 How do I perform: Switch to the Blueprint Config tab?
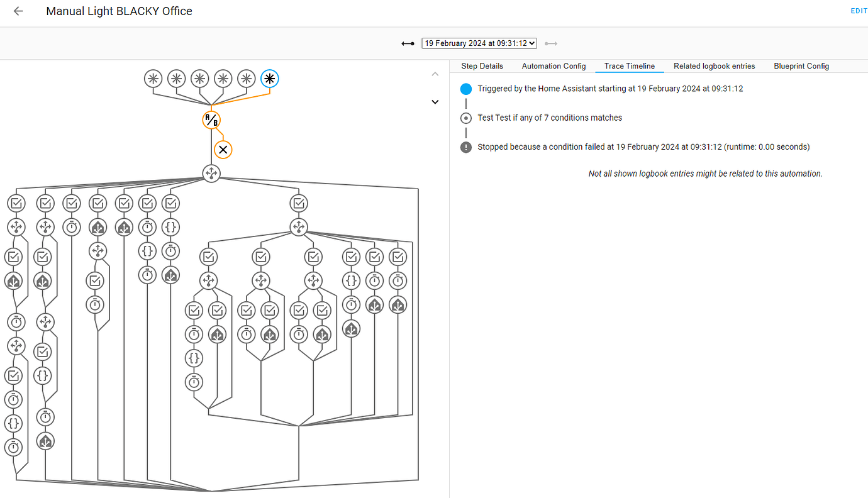pos(801,66)
